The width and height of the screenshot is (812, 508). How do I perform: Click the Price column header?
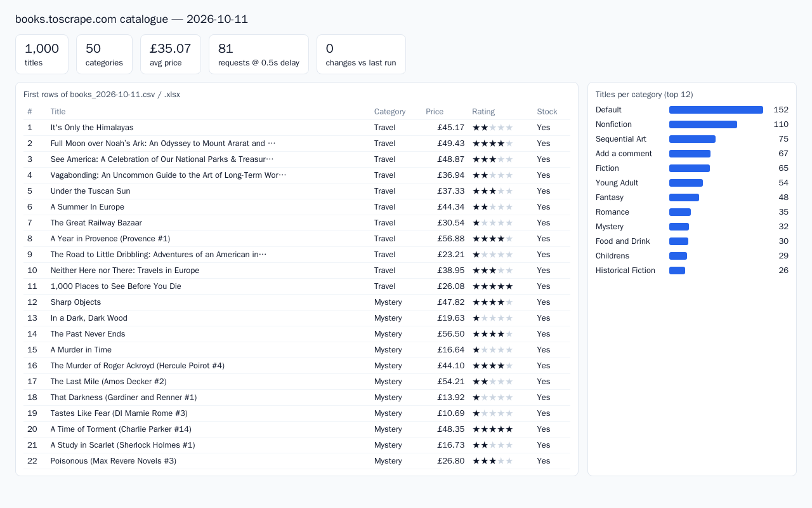tap(435, 112)
